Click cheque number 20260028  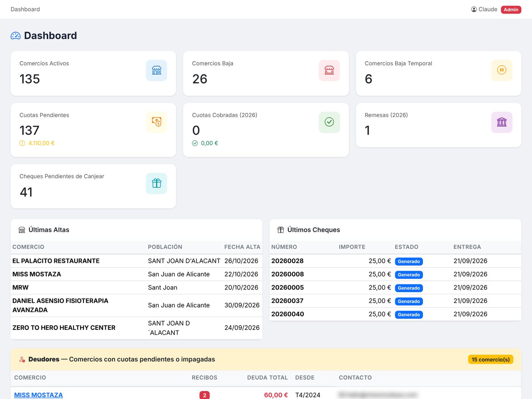click(287, 261)
